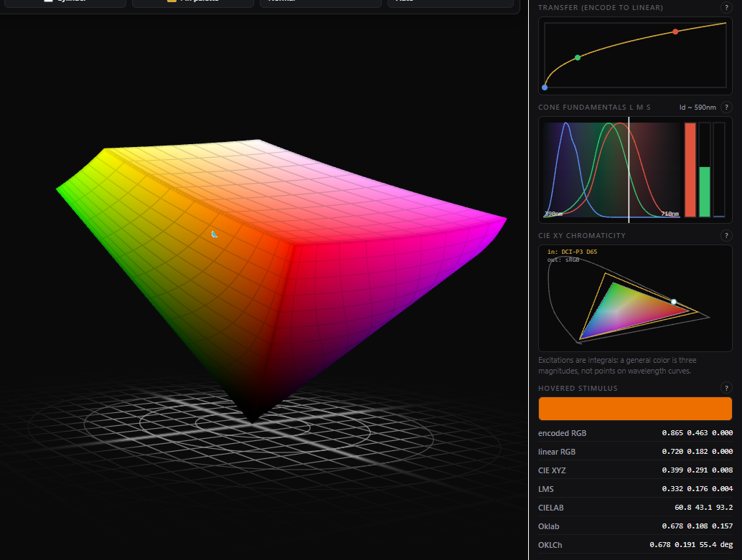Open help for CIE xy Chromaticity
742x560 pixels.
pyautogui.click(x=726, y=235)
